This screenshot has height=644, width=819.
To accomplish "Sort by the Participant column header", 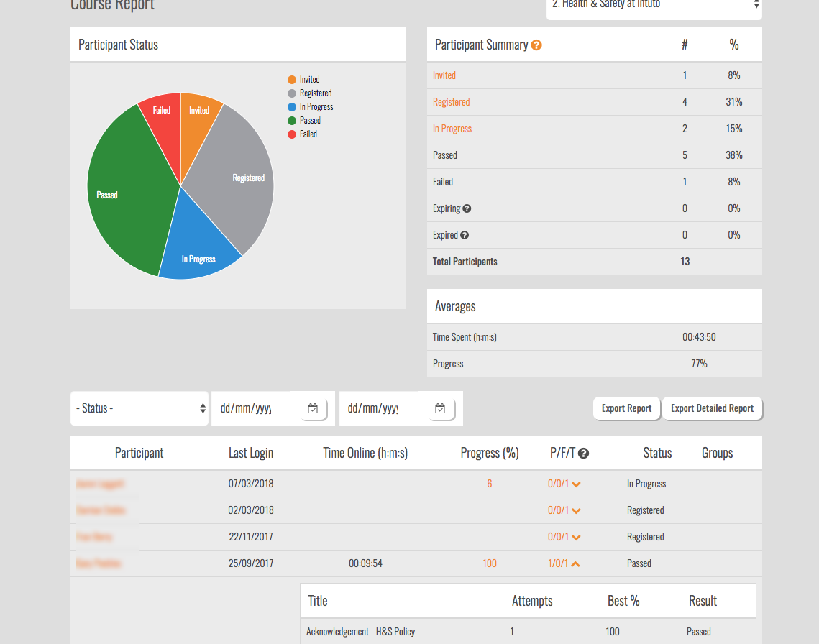I will pyautogui.click(x=139, y=453).
